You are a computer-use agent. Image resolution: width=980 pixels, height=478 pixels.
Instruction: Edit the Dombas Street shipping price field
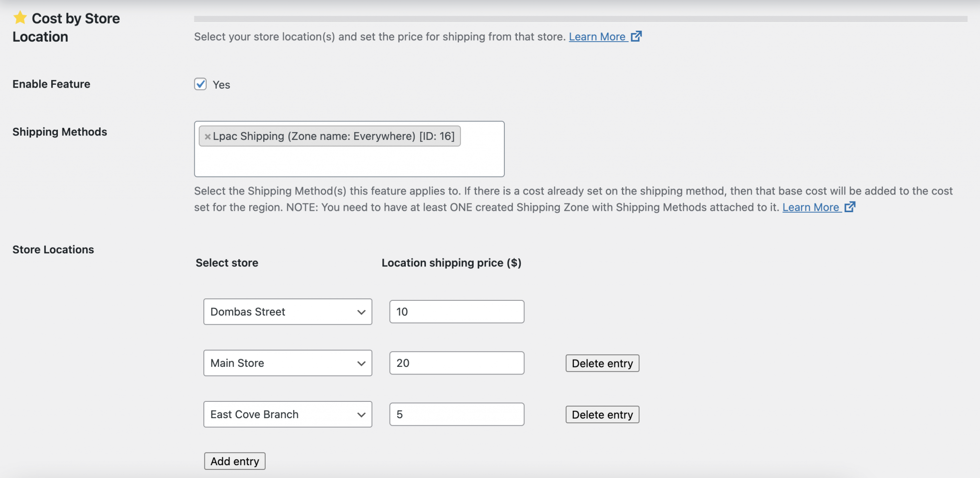click(457, 312)
